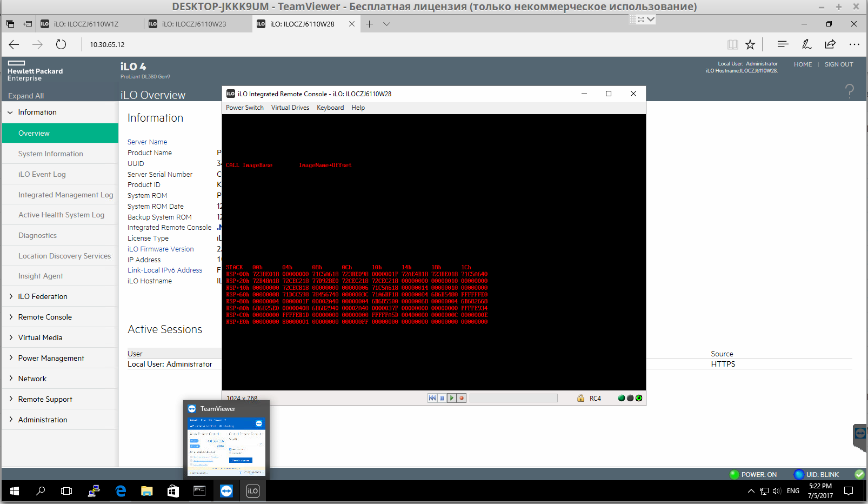Click the set-tabs-aside icon
The width and height of the screenshot is (868, 504).
(28, 24)
